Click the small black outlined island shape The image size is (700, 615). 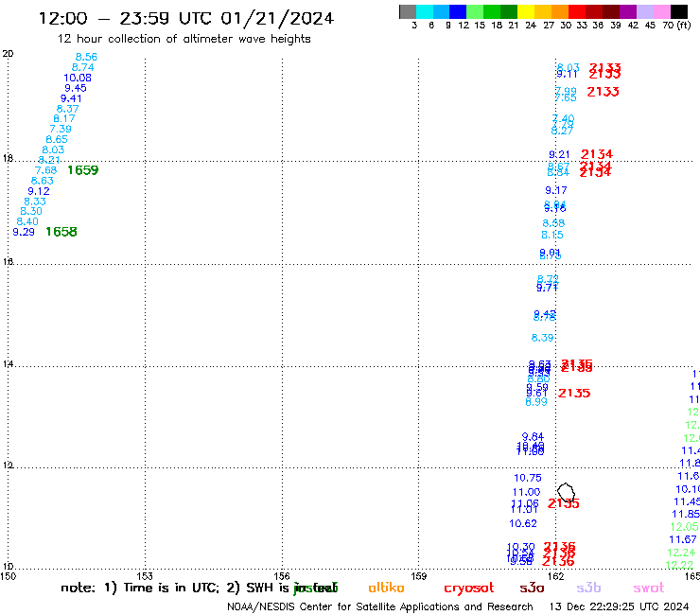click(566, 492)
